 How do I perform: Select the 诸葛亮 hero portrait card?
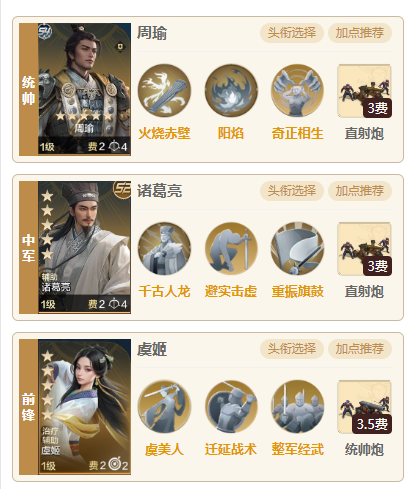pos(84,247)
